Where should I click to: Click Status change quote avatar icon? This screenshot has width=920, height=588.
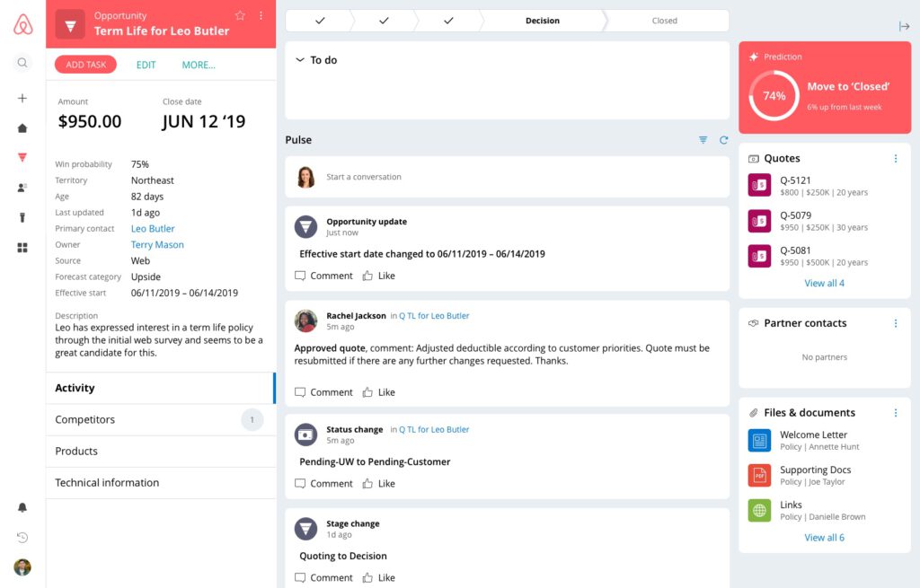click(x=305, y=434)
